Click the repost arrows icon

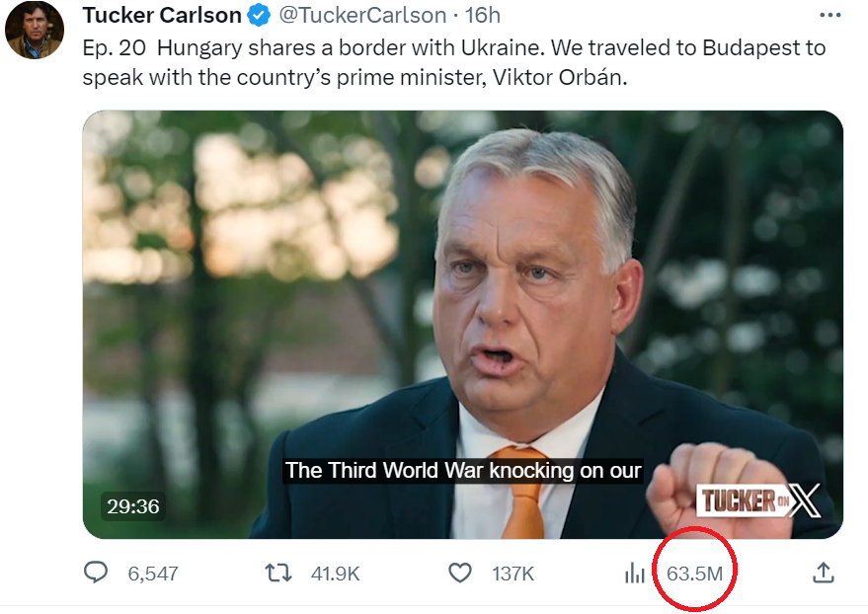(277, 574)
